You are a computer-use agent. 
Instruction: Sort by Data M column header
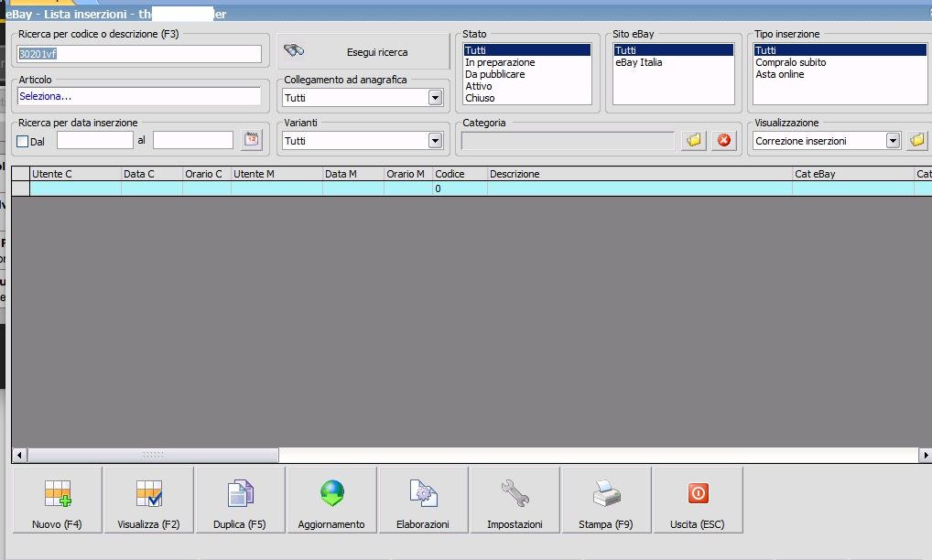[x=353, y=174]
